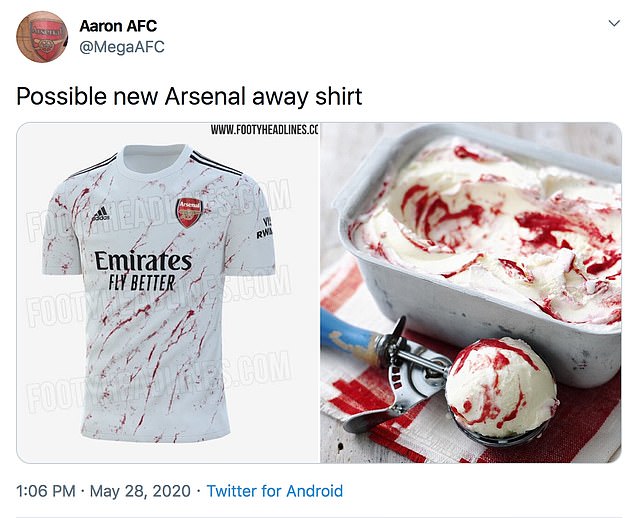Select the tweet text about Arsenal away shirt
This screenshot has width=634, height=518.
[x=189, y=97]
